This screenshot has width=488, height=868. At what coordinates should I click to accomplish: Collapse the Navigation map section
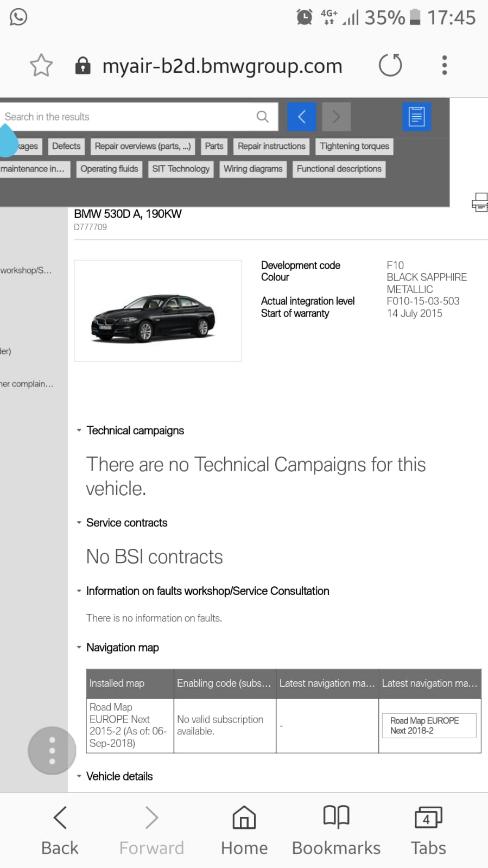pyautogui.click(x=79, y=648)
